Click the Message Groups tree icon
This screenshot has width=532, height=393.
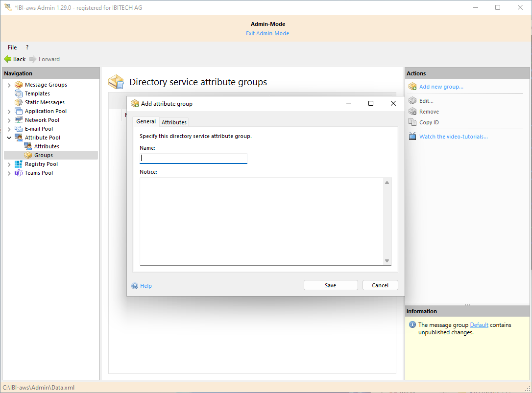pos(19,85)
